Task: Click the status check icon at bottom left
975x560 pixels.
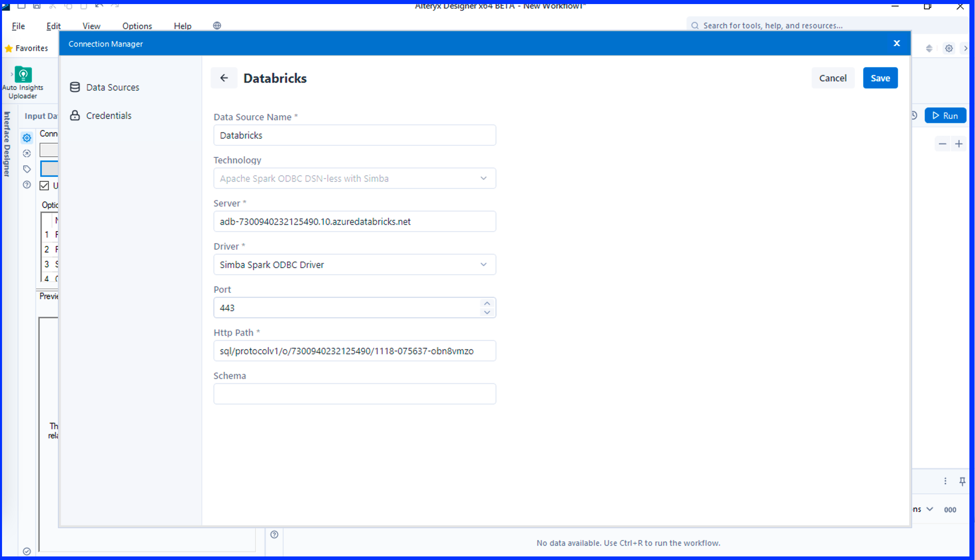Action: [27, 551]
